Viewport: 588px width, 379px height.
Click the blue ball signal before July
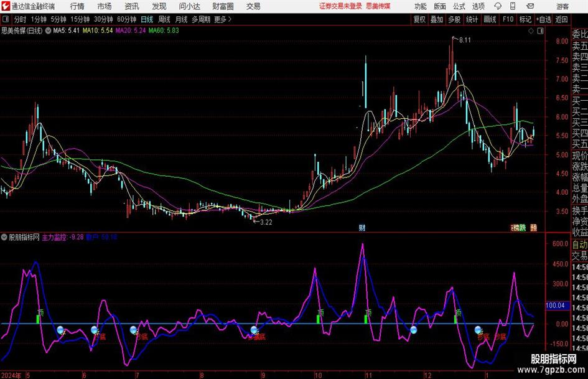click(134, 330)
